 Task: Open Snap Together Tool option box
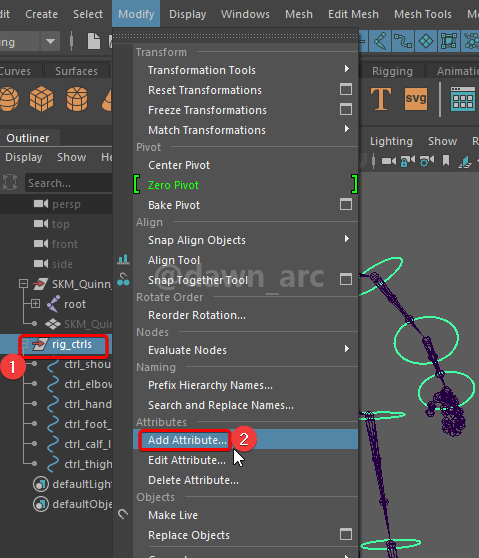point(346,279)
